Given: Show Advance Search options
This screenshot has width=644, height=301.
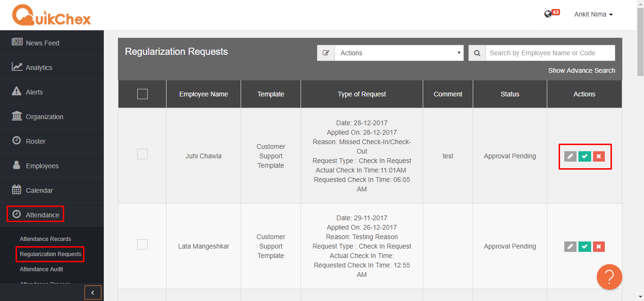Looking at the screenshot, I should (x=581, y=70).
